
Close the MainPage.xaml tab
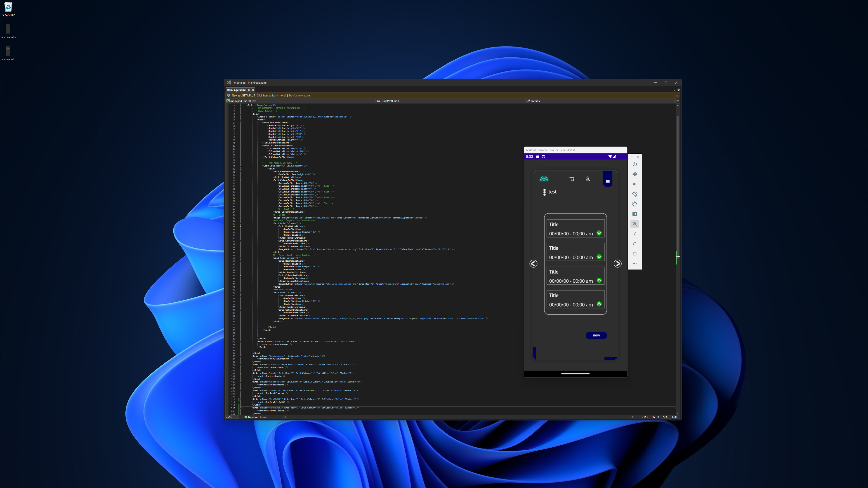tap(253, 90)
